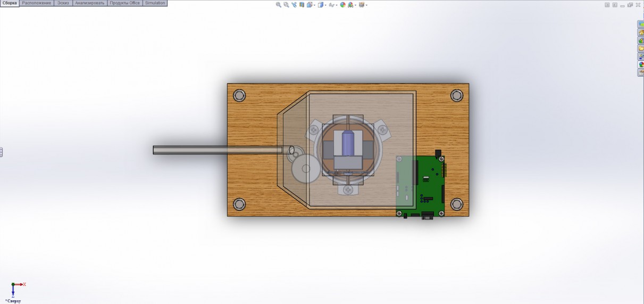Viewport: 644px width, 304px height.
Task: Open File Explorer folder task pane tab
Action: tap(641, 48)
